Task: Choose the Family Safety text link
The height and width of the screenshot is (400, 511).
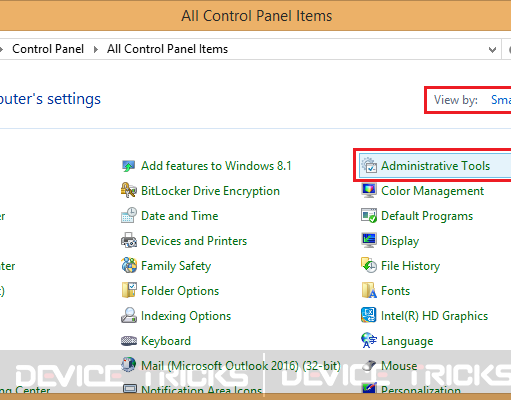Action: point(176,266)
